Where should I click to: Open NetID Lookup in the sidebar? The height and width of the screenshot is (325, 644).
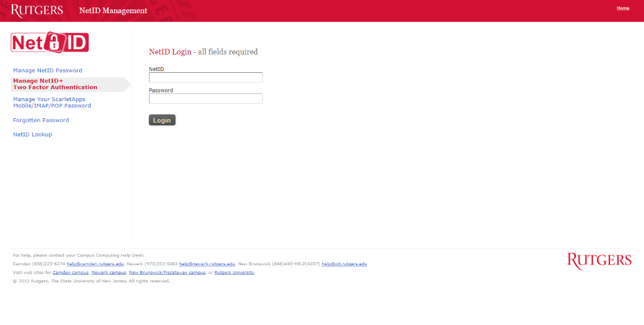click(x=33, y=135)
